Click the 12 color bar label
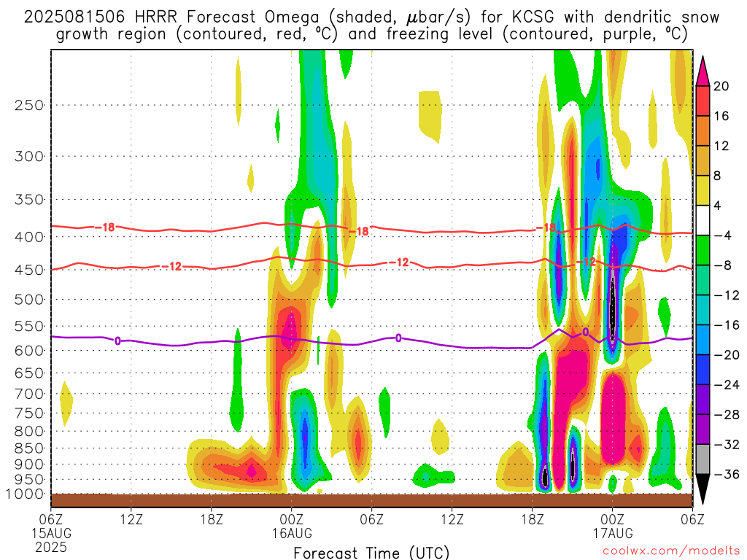 [721, 146]
